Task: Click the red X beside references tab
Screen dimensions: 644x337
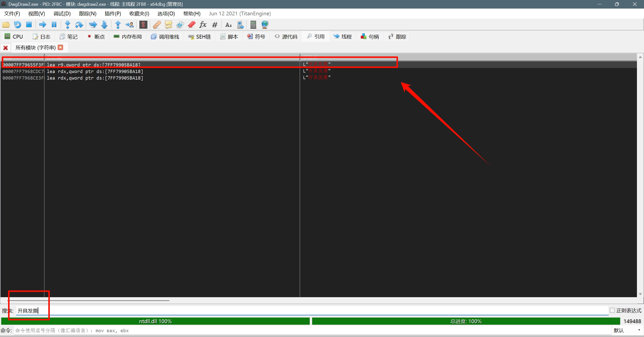Action: pos(6,48)
